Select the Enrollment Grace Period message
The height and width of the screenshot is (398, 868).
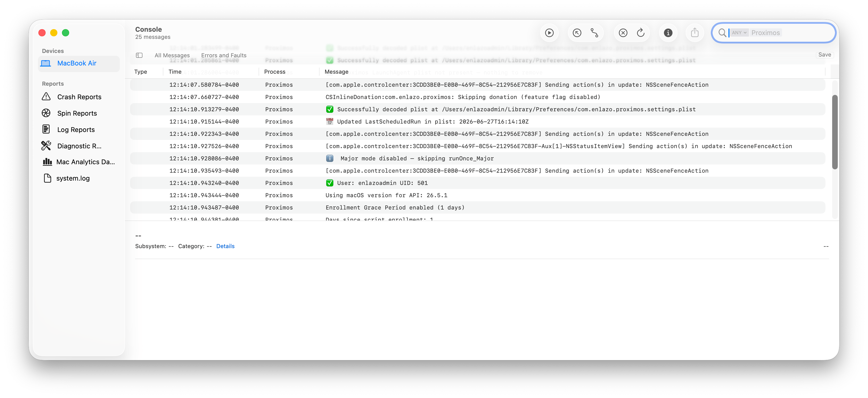click(x=478, y=208)
